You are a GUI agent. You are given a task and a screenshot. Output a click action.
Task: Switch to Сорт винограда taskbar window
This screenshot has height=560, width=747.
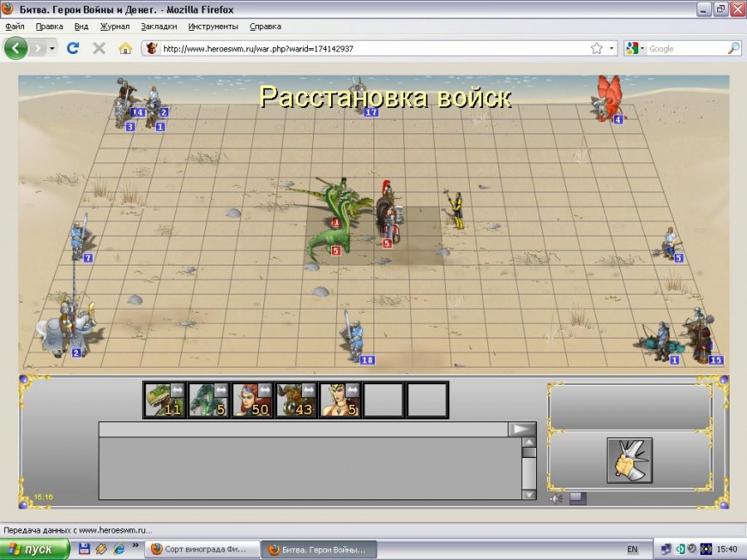point(202,549)
